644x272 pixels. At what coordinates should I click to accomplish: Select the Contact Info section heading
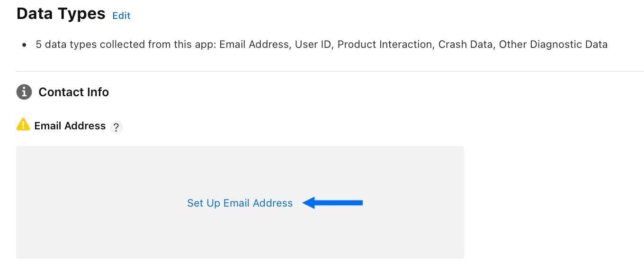(74, 92)
